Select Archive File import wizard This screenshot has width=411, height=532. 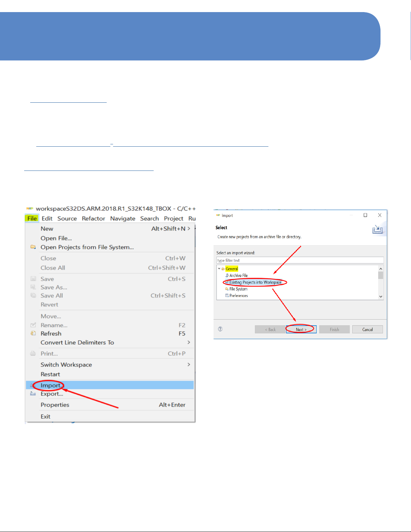click(239, 276)
